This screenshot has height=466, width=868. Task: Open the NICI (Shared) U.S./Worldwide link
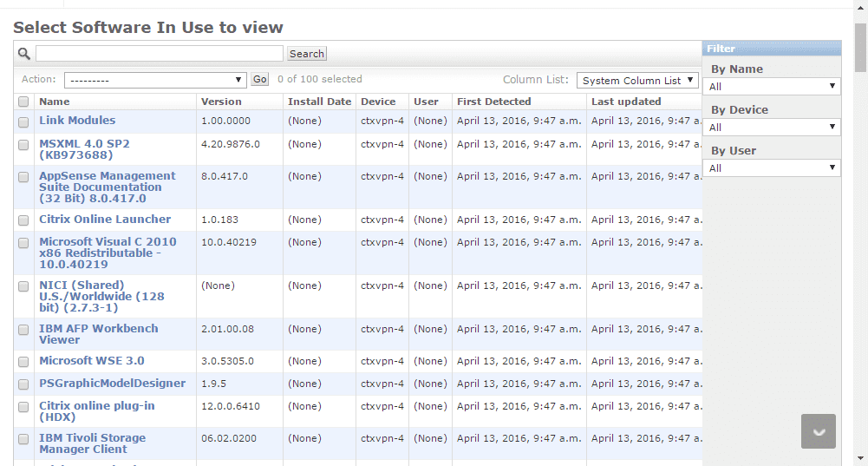pyautogui.click(x=101, y=297)
